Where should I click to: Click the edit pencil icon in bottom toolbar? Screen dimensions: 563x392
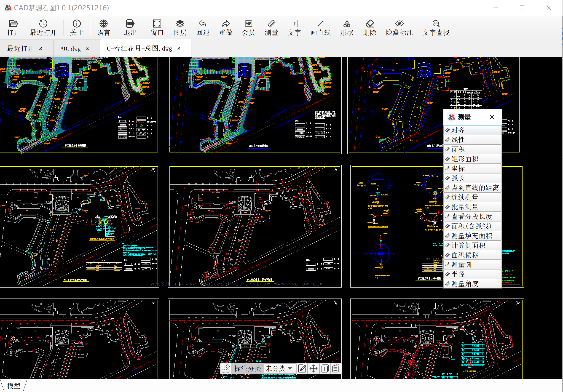[302, 368]
